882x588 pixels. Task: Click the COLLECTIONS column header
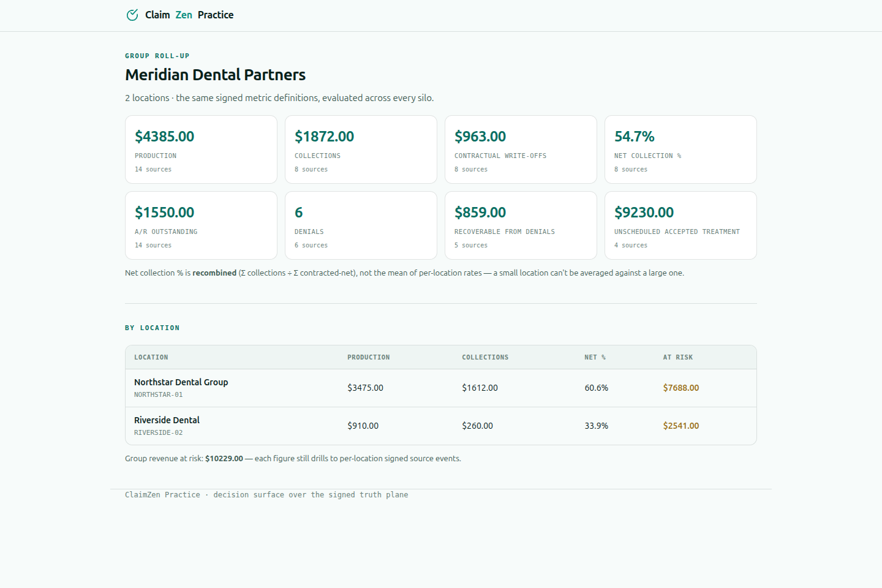pyautogui.click(x=485, y=357)
